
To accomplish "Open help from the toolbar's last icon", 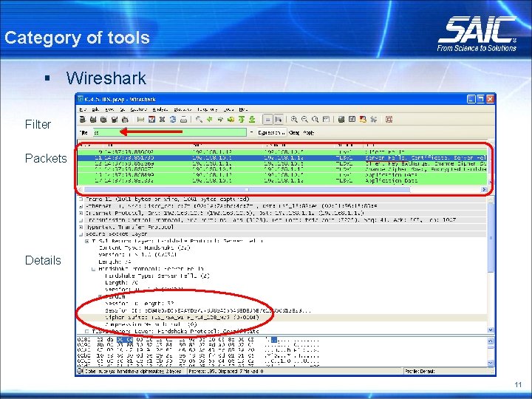I will tap(389, 120).
